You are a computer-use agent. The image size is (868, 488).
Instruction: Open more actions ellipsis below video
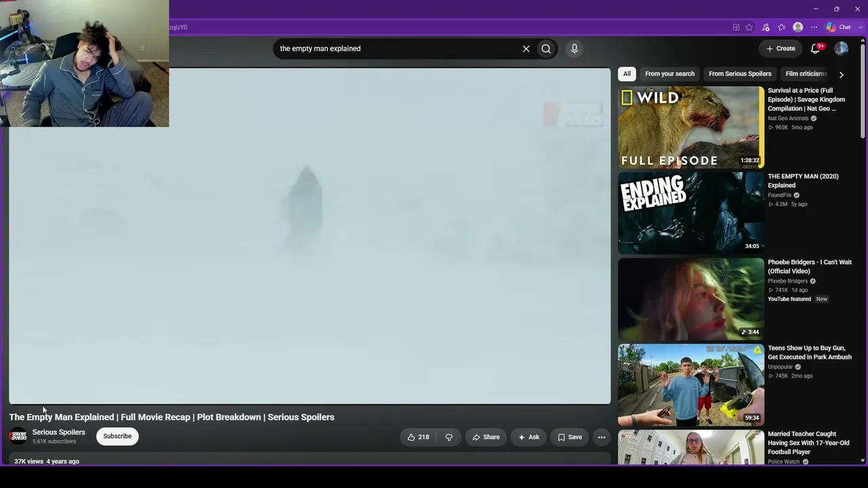point(601,437)
